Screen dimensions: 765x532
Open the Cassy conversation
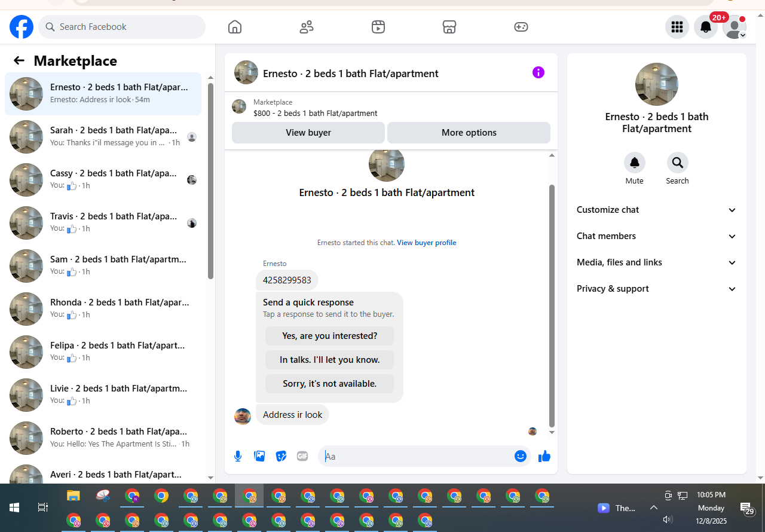coord(103,180)
